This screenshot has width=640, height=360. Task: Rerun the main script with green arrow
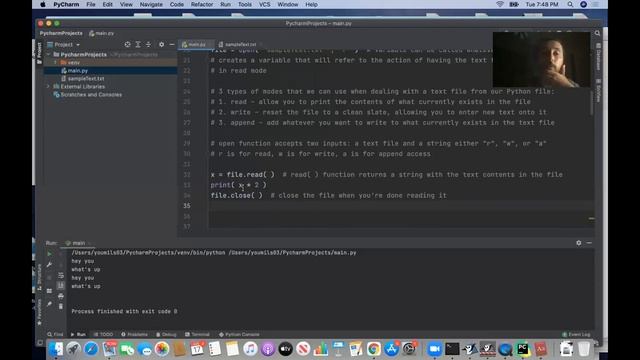[x=49, y=254]
